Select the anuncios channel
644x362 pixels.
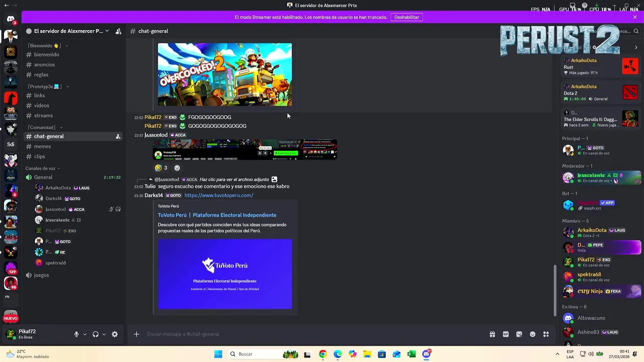click(73, 65)
